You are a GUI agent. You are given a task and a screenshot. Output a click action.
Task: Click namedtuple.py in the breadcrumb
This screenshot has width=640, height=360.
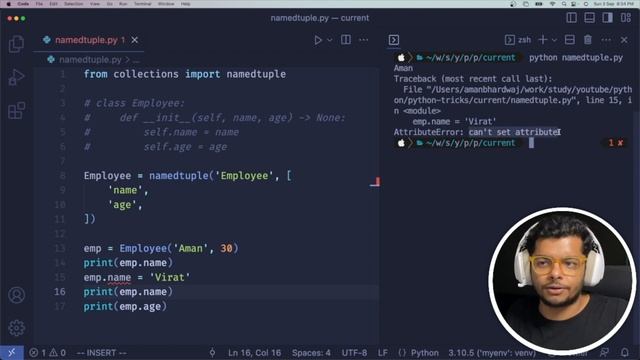pos(90,60)
